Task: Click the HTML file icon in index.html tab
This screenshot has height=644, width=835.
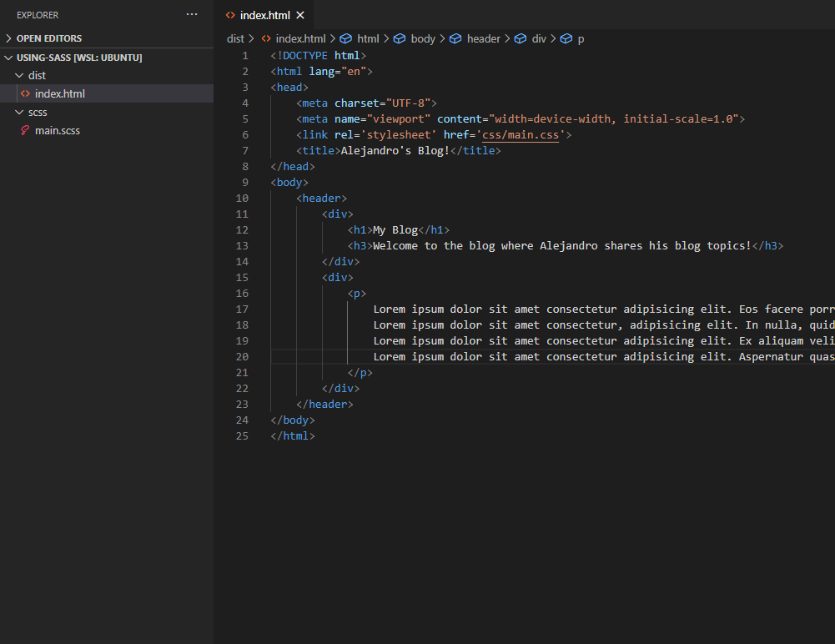Action: [x=230, y=15]
